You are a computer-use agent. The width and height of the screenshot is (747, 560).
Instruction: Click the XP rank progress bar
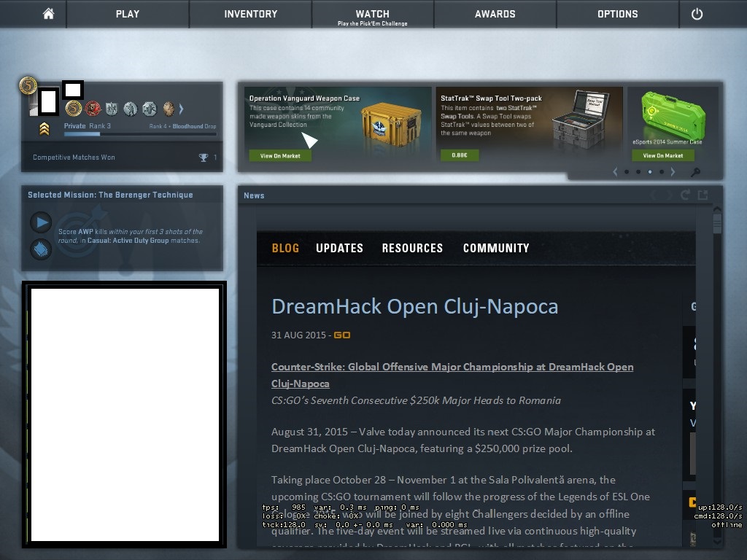click(x=140, y=134)
